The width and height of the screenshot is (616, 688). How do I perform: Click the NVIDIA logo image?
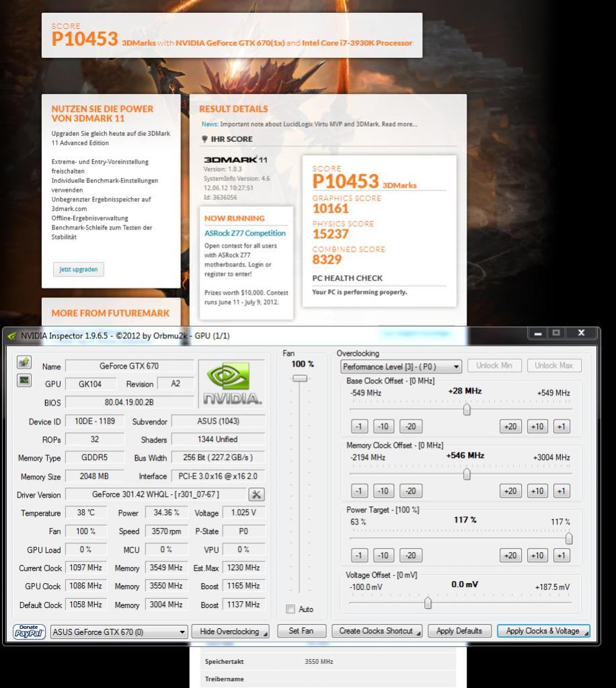tap(231, 383)
